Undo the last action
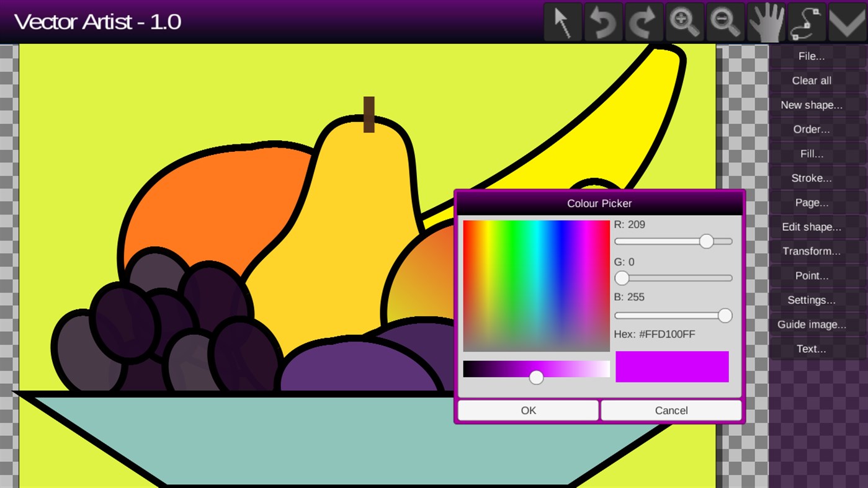868x488 pixels. click(602, 21)
